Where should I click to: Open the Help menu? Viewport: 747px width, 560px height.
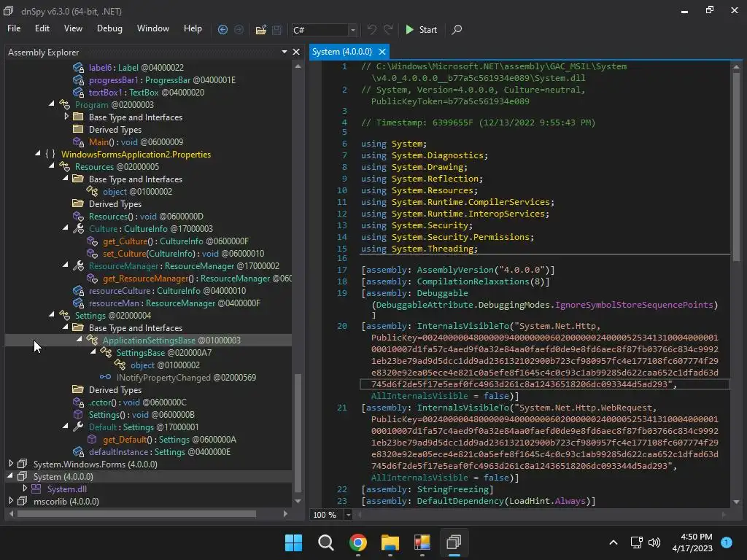[x=193, y=28]
